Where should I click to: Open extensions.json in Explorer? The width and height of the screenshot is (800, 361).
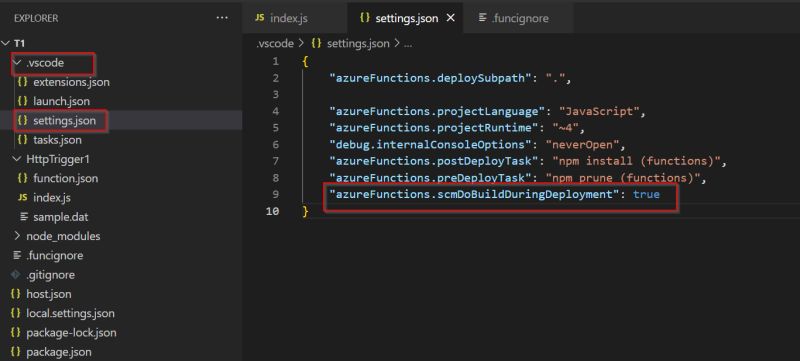pyautogui.click(x=71, y=82)
